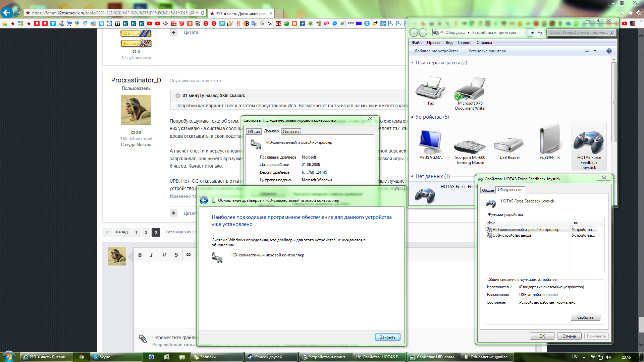This screenshot has height=362, width=644.
Task: Click the Закрыть button
Action: coord(387,337)
